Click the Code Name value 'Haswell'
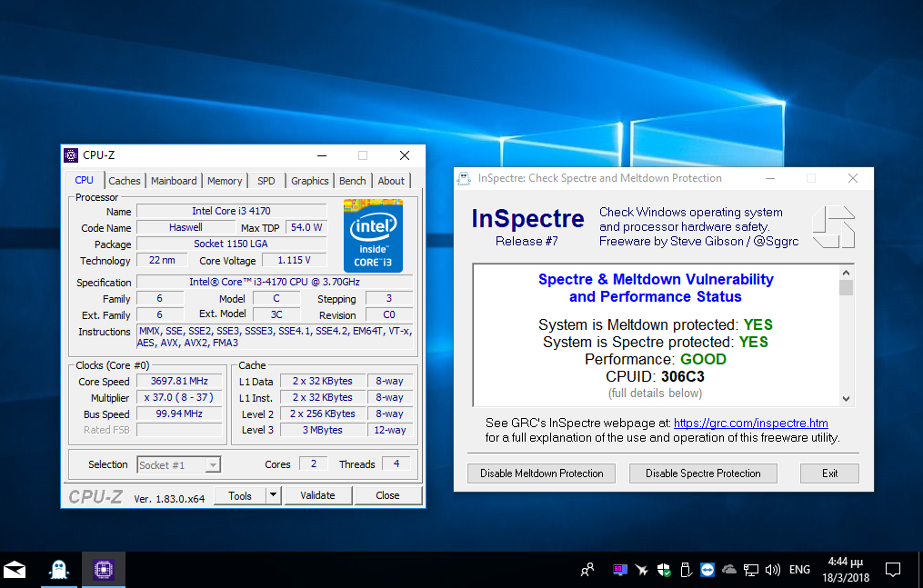This screenshot has width=923, height=588. [x=186, y=227]
